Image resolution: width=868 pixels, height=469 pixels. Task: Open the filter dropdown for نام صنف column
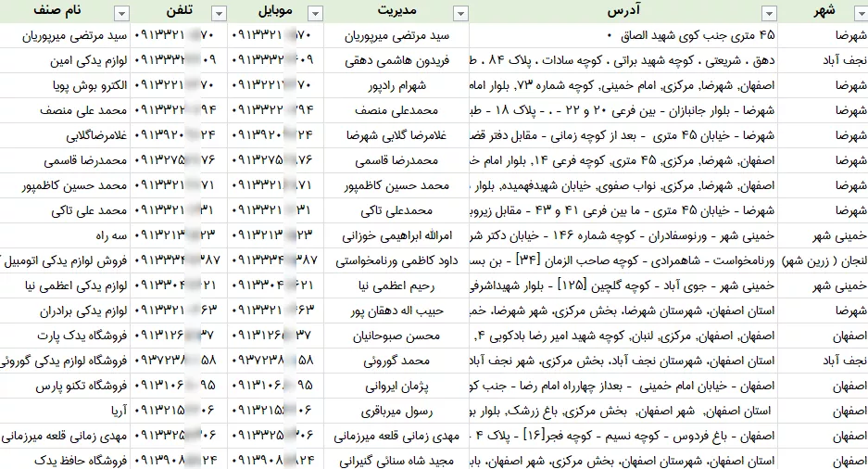[121, 13]
